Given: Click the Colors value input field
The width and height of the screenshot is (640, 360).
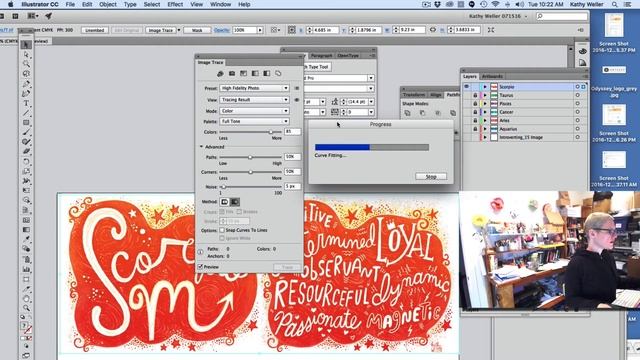Looking at the screenshot, I should click(293, 132).
